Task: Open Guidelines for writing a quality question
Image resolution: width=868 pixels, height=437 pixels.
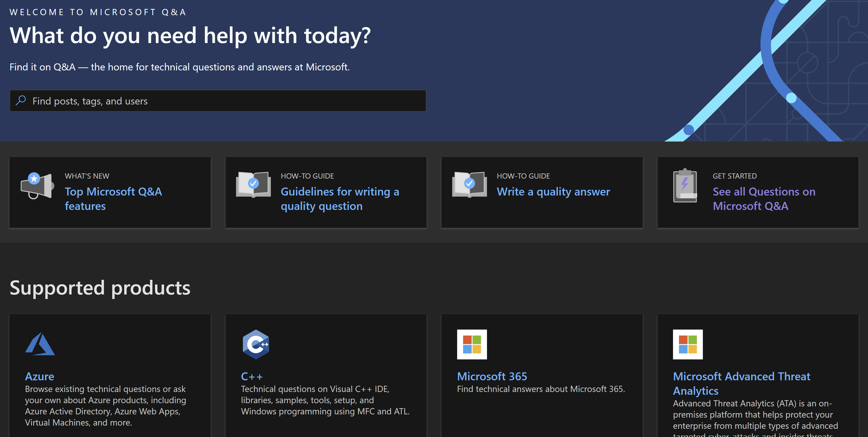Action: click(340, 199)
